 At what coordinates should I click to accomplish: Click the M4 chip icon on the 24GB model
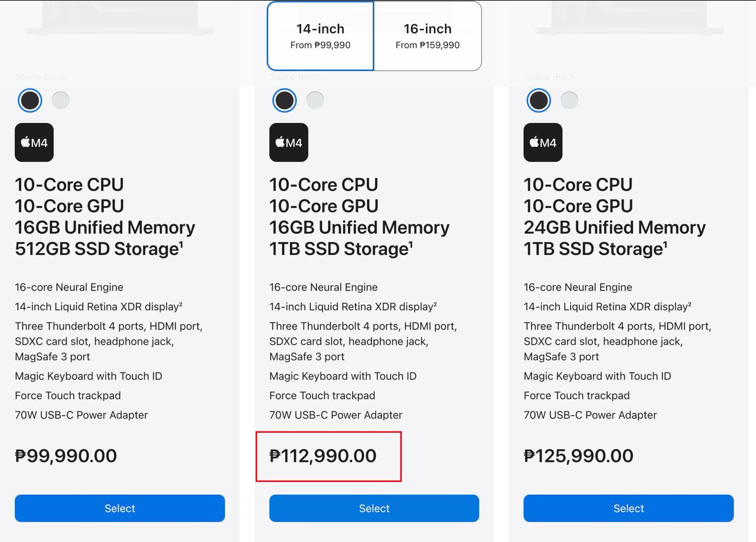coord(543,142)
